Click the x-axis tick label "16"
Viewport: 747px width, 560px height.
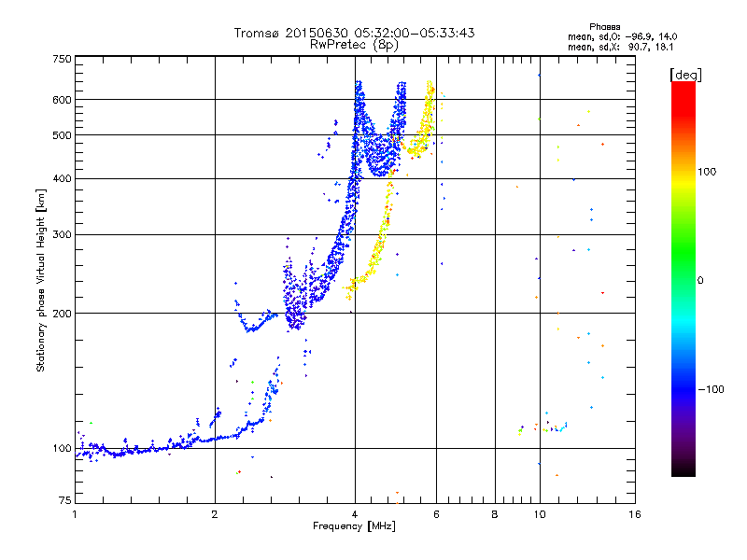635,514
